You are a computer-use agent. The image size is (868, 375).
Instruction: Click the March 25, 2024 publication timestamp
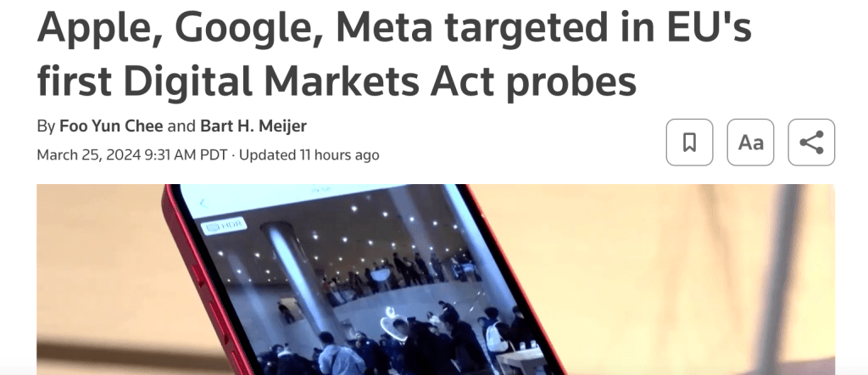pos(131,154)
